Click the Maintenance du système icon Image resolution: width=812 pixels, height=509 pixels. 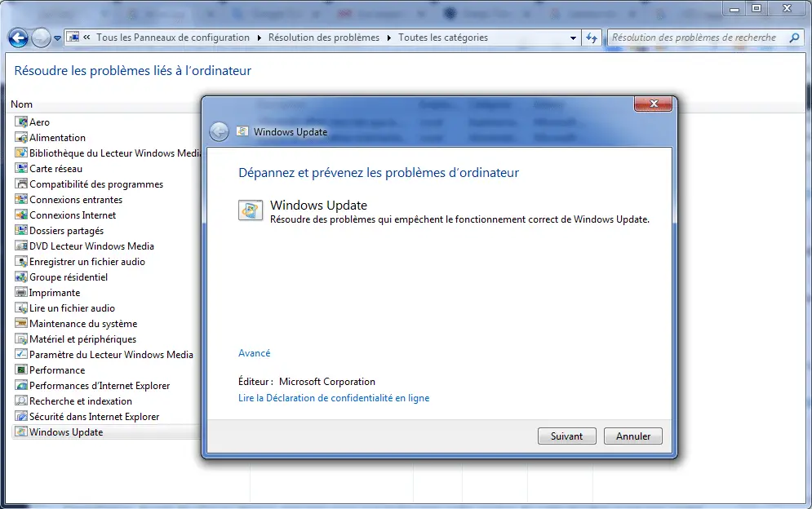pyautogui.click(x=21, y=324)
